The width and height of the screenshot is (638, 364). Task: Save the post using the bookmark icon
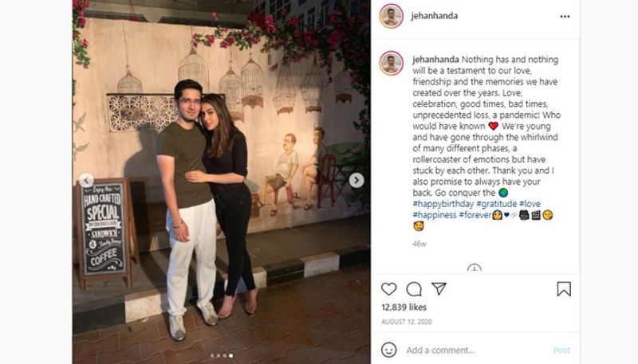pos(564,289)
